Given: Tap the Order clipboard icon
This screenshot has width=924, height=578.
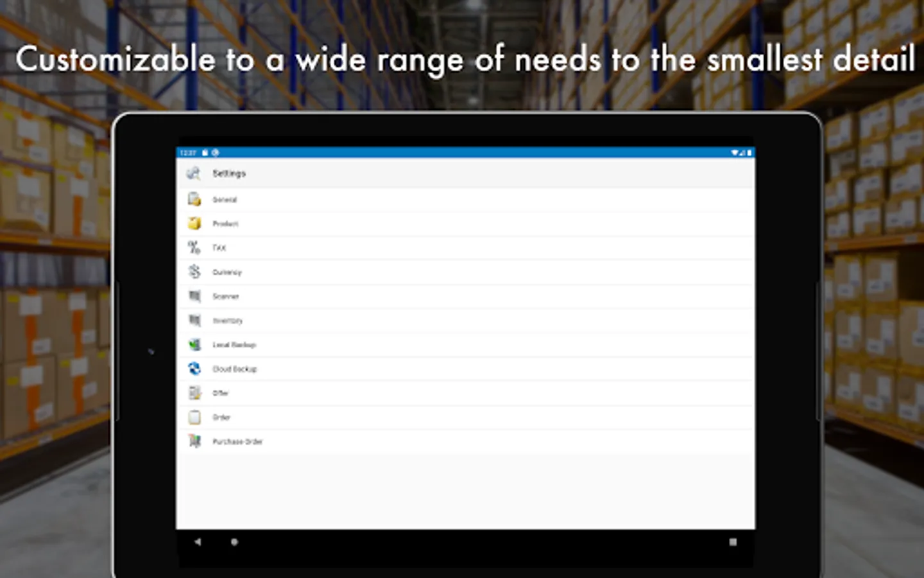Looking at the screenshot, I should coord(194,417).
